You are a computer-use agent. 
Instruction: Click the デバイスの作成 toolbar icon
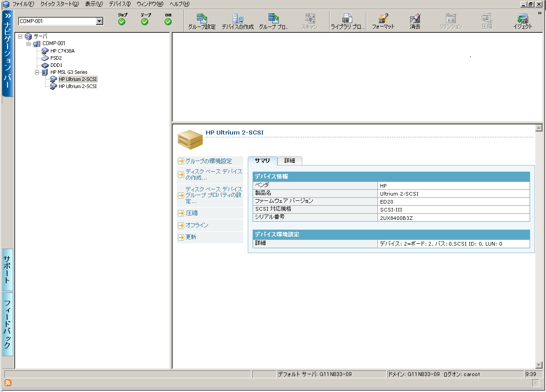(x=238, y=21)
